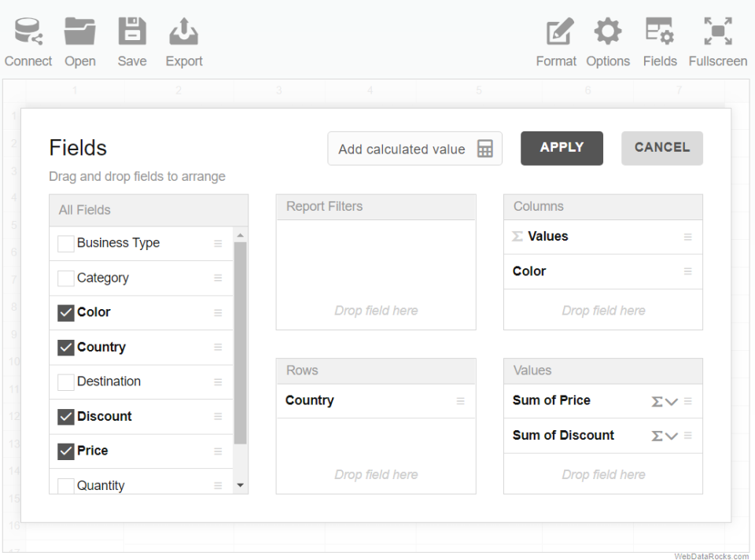The image size is (755, 560).
Task: Open the Format menu icon
Action: (557, 32)
